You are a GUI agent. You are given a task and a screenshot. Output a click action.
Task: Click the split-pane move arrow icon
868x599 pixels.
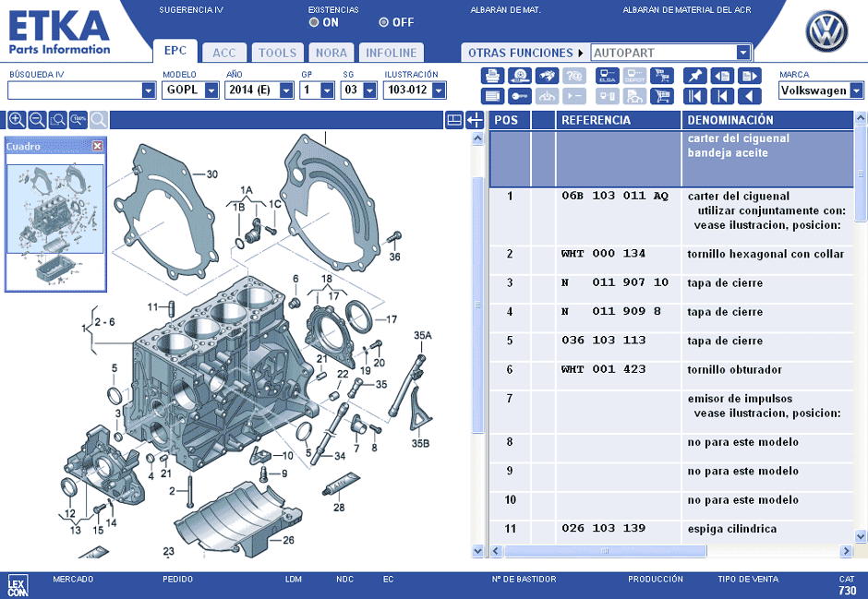tap(475, 119)
